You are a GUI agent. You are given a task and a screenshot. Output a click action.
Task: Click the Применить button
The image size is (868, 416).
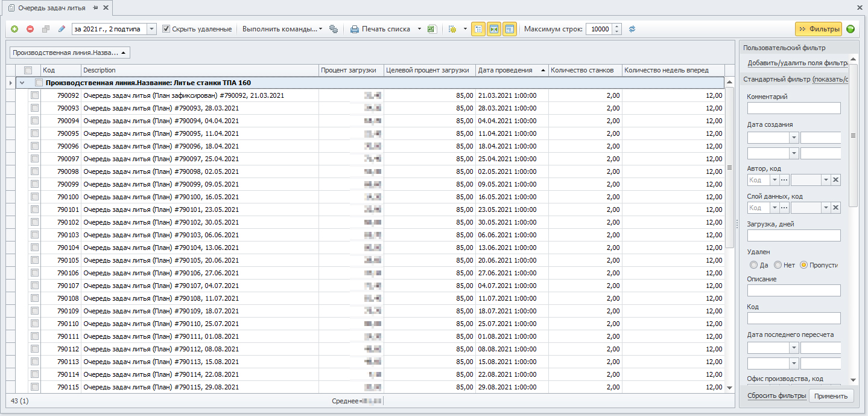tap(831, 396)
